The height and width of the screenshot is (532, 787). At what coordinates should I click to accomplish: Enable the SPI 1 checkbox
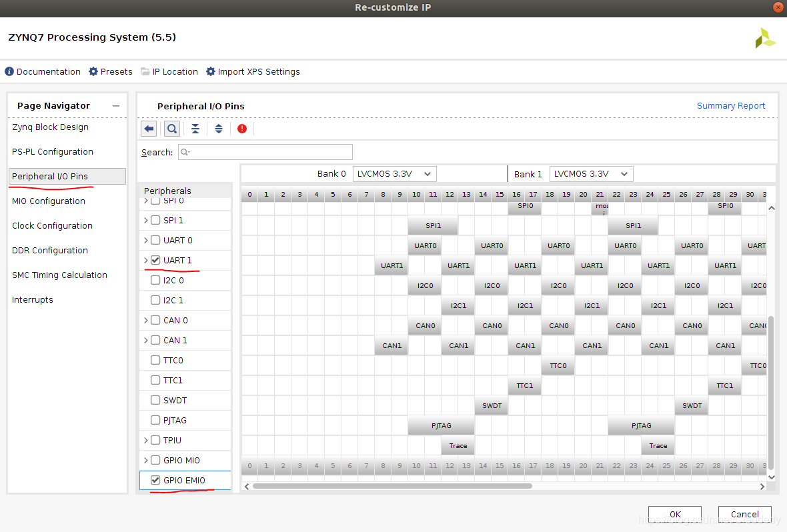(x=155, y=220)
